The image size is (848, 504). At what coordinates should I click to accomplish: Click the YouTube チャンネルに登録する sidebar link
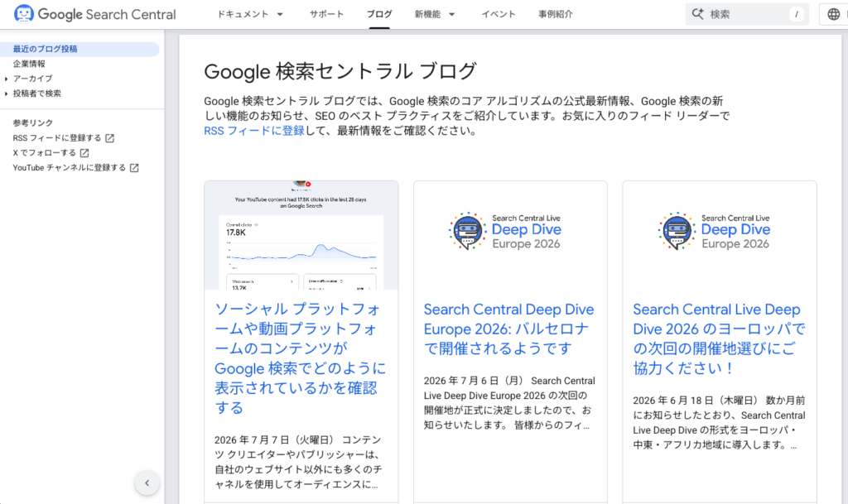[x=70, y=168]
